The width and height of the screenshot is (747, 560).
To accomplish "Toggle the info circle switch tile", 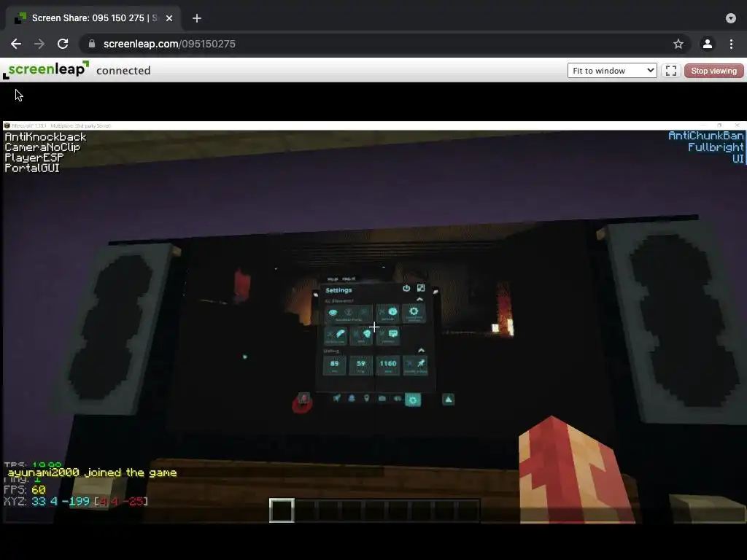I will [x=392, y=312].
